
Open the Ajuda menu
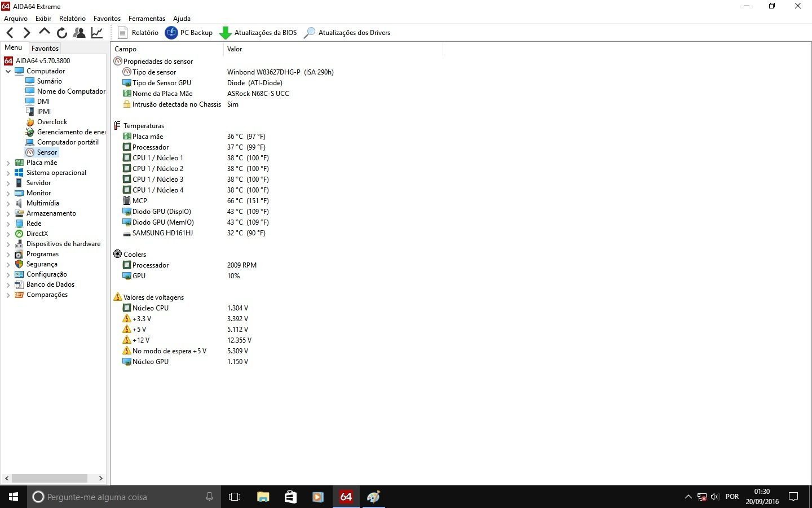tap(182, 19)
